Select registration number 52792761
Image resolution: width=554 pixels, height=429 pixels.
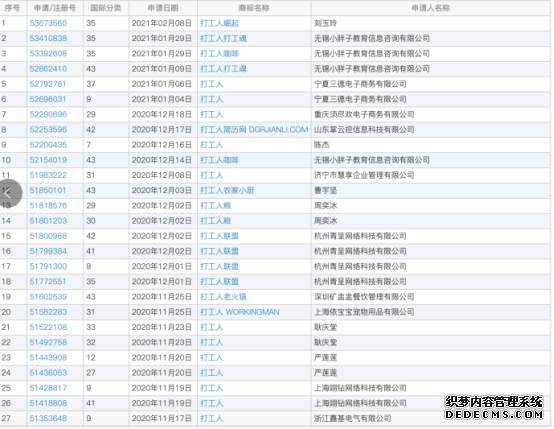click(x=48, y=84)
